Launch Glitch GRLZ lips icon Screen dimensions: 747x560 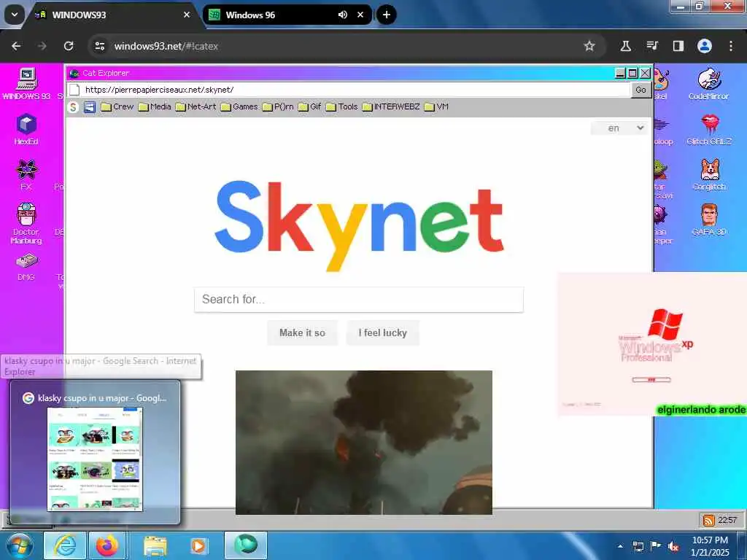(709, 129)
